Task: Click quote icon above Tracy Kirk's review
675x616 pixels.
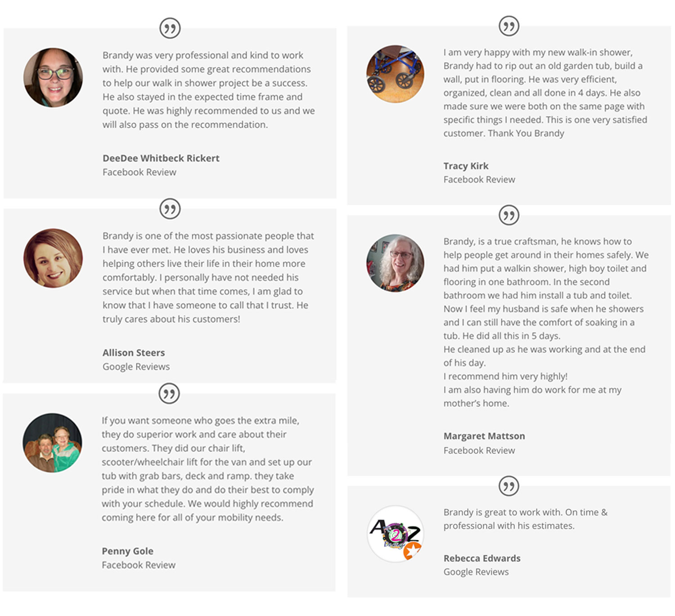Action: 509,26
